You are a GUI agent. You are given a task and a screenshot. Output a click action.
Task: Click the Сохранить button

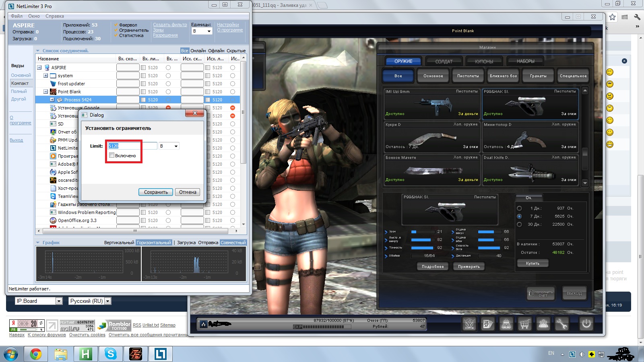pyautogui.click(x=156, y=192)
